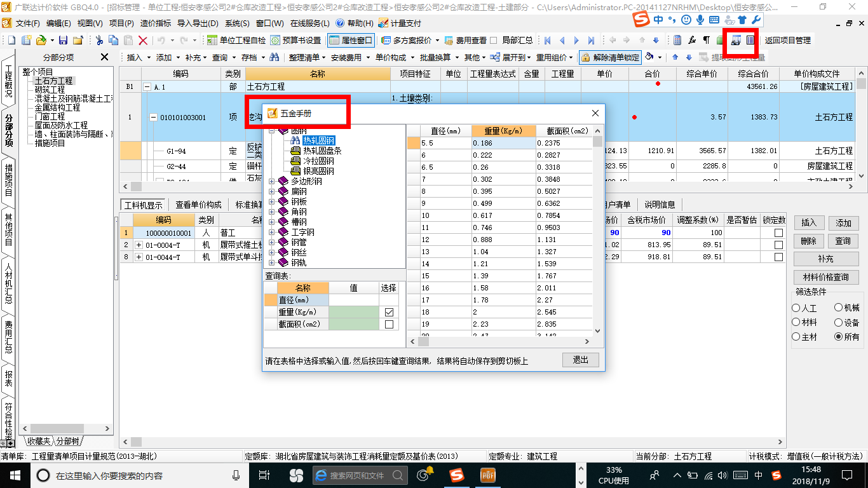This screenshot has width=868, height=488.
Task: Click scrollbar down arrow of steel data table
Action: [598, 331]
